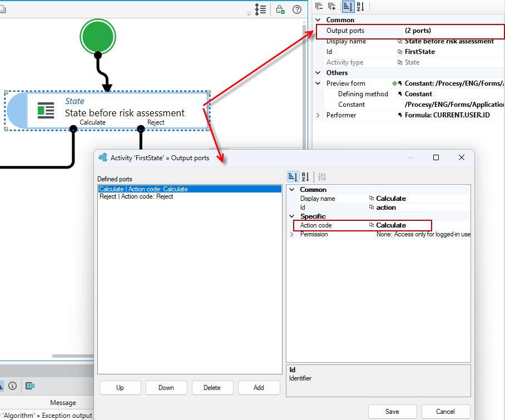
Task: Expand the Permission property in the dialog
Action: click(x=292, y=234)
